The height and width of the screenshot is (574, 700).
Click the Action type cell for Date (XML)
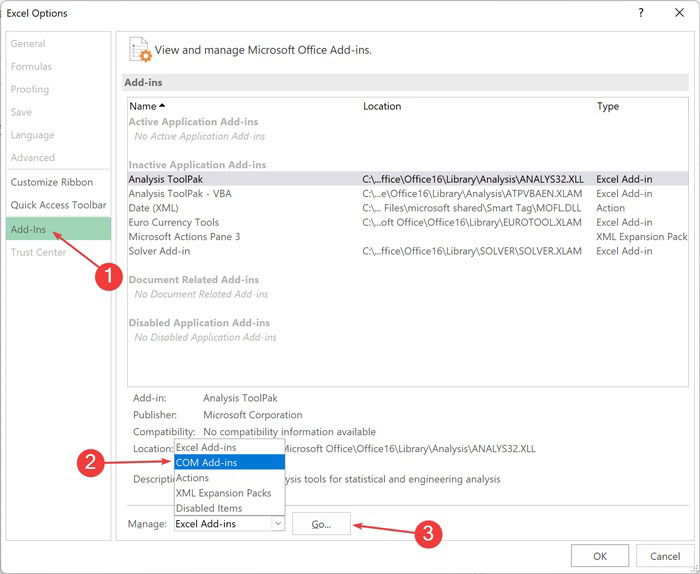[x=610, y=208]
